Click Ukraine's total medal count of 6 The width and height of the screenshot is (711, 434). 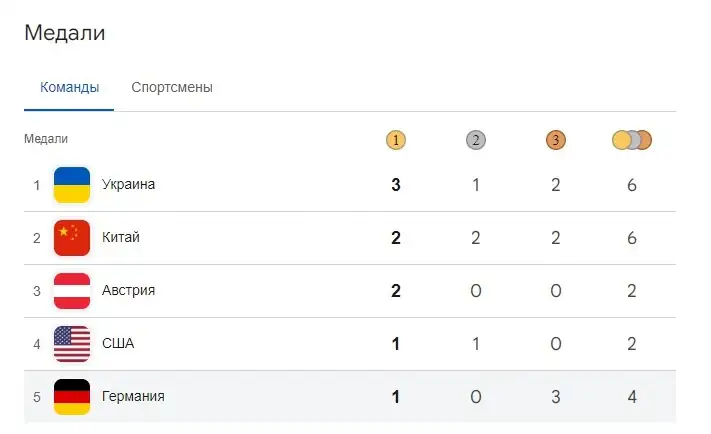[x=632, y=185]
